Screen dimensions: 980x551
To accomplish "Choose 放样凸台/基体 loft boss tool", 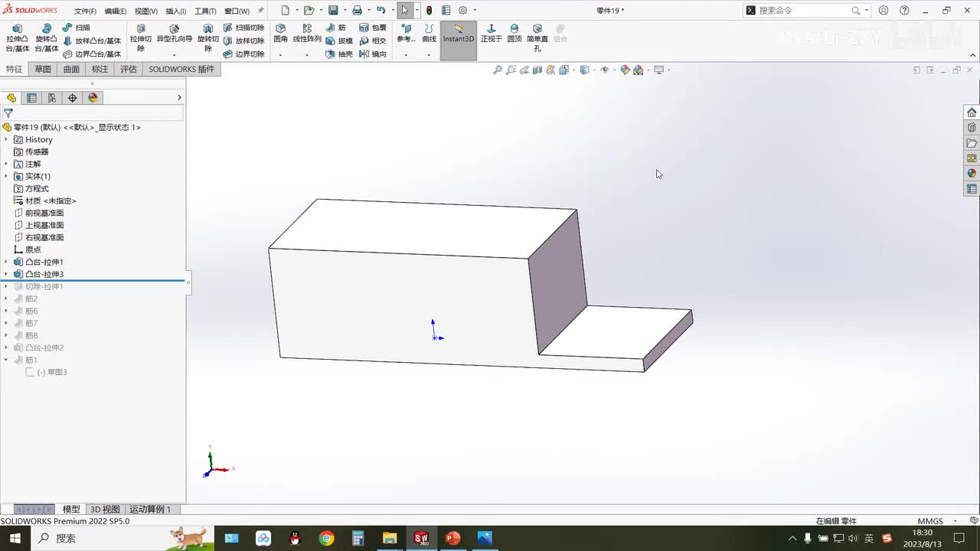I will click(x=92, y=41).
